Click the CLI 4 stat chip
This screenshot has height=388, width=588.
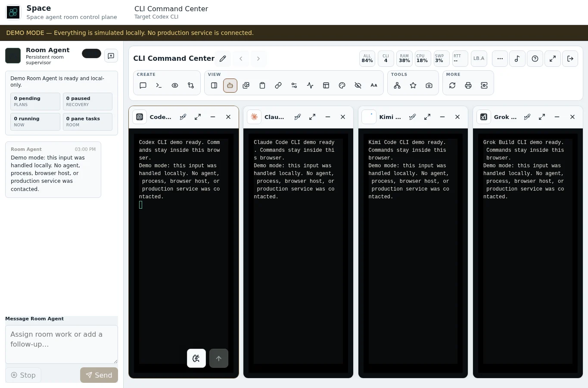[x=386, y=59]
